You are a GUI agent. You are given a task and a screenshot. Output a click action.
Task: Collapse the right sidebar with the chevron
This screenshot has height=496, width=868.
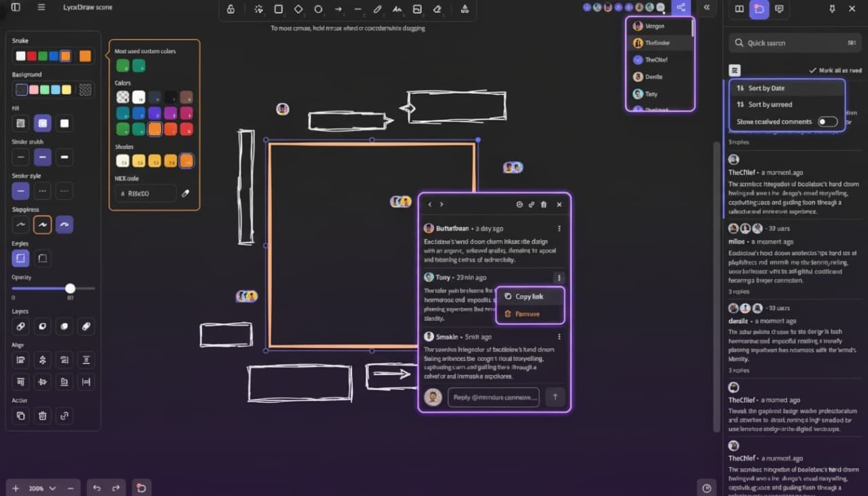coord(707,7)
